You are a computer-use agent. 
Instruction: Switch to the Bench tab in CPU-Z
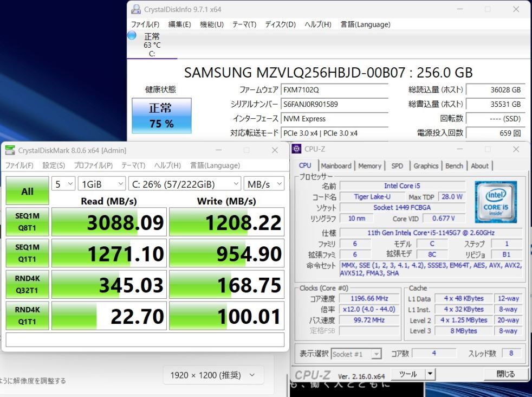(454, 166)
